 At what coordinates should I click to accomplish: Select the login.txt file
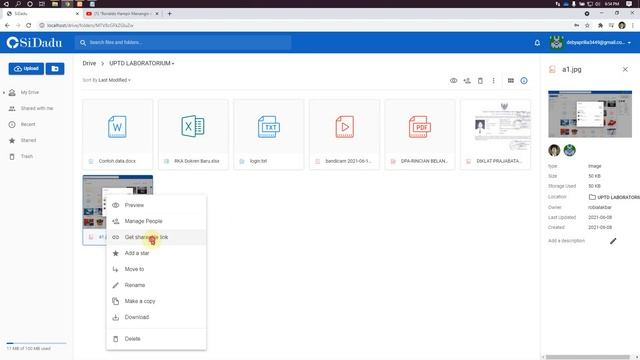pyautogui.click(x=269, y=134)
